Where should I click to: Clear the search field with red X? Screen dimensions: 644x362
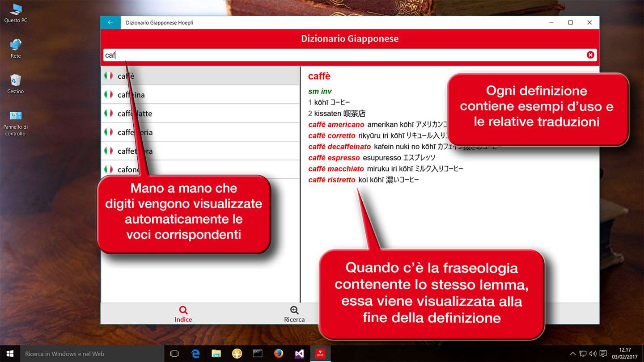pos(590,55)
